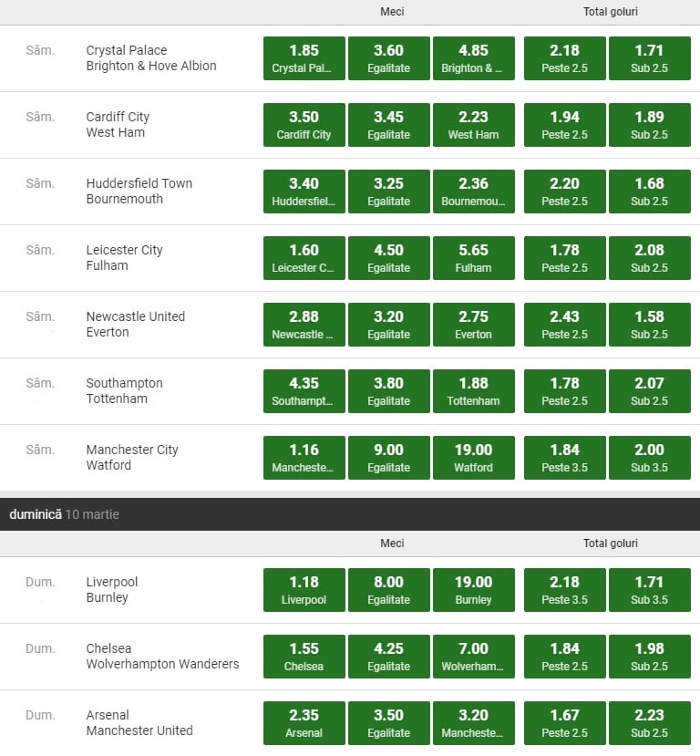Choose draw at 3.45 for Cardiff–West Ham
The image size is (700, 756).
point(388,125)
